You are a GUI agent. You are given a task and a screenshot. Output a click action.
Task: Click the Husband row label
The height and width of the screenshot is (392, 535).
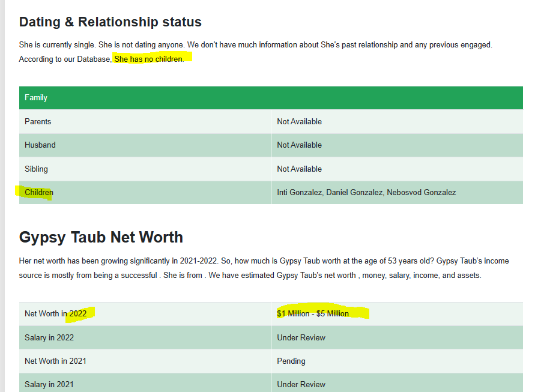40,145
